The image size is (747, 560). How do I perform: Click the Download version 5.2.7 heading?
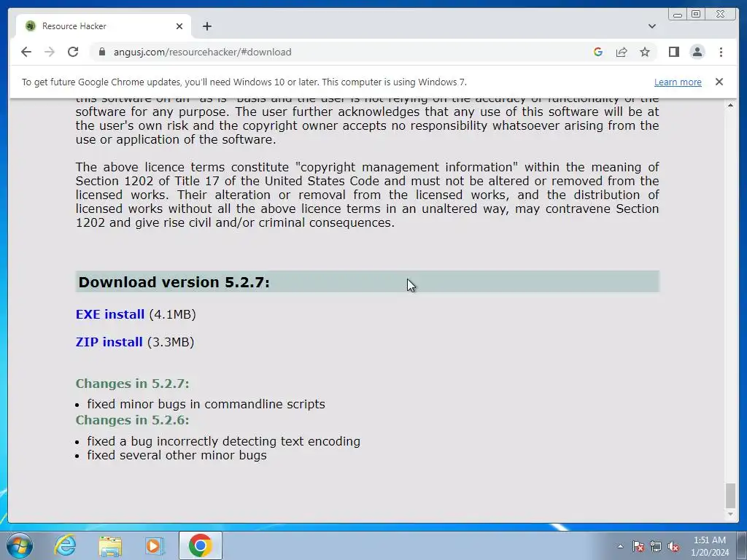(x=174, y=282)
